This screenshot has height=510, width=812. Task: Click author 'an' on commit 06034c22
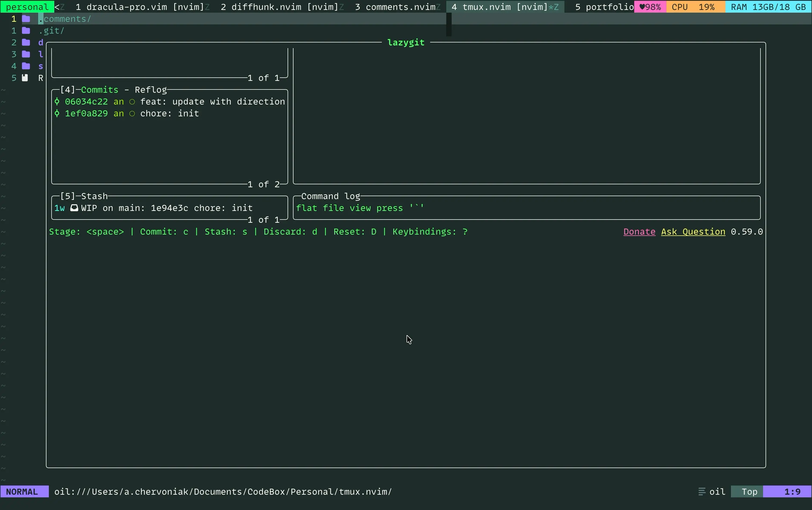119,102
